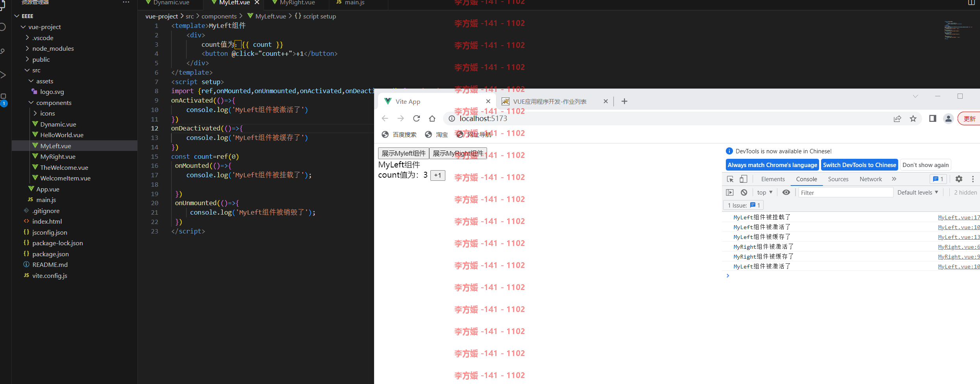Click the +1 count button
This screenshot has height=384, width=980.
click(438, 175)
